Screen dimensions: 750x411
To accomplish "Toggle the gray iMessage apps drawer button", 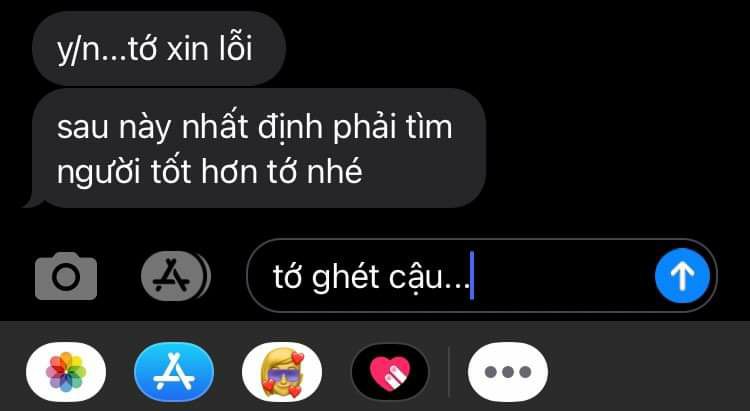I will (176, 276).
